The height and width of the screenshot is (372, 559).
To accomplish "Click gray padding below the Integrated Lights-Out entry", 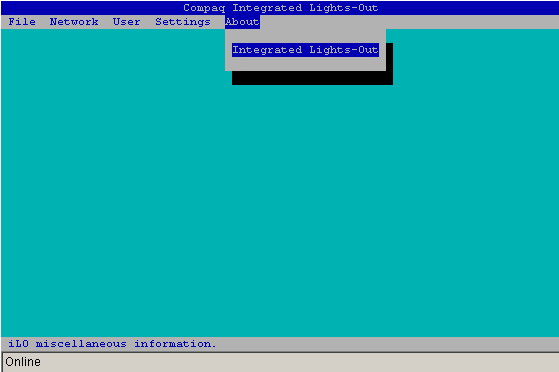I will 305,64.
